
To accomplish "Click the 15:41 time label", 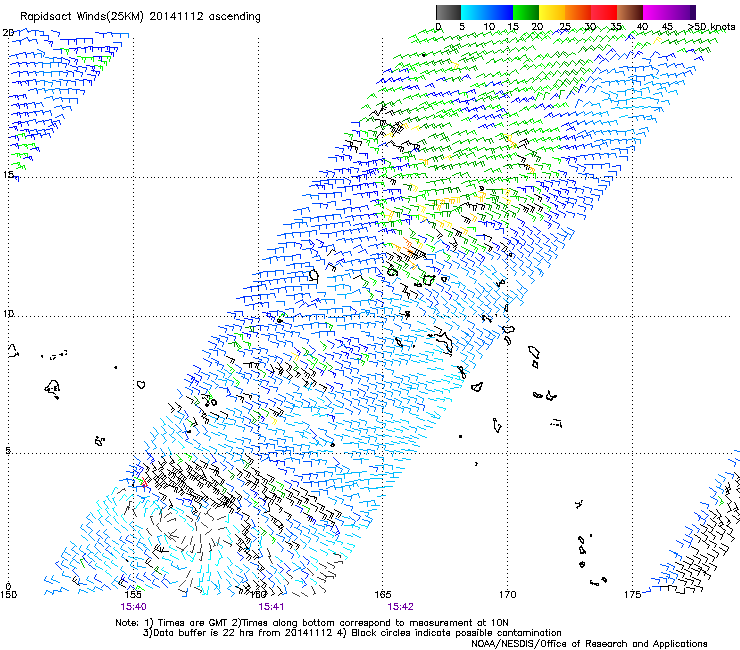I will click(271, 607).
